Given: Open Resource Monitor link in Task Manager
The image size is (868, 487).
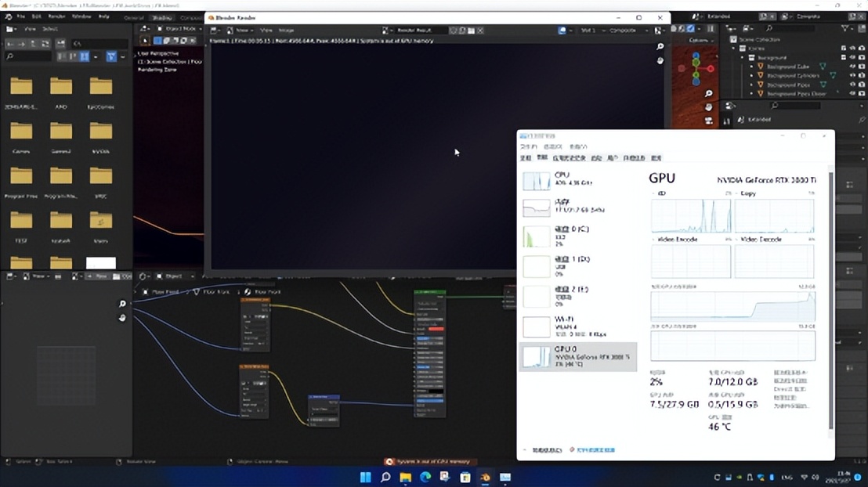Looking at the screenshot, I should (595, 450).
